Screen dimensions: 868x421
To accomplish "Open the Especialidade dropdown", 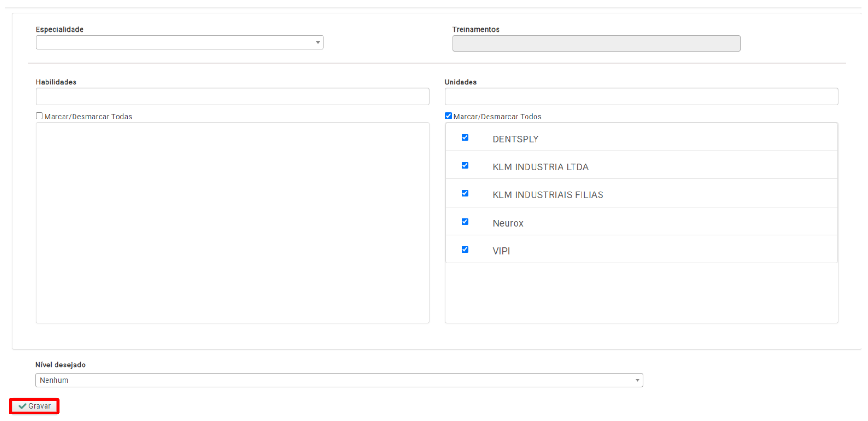I will (x=179, y=42).
